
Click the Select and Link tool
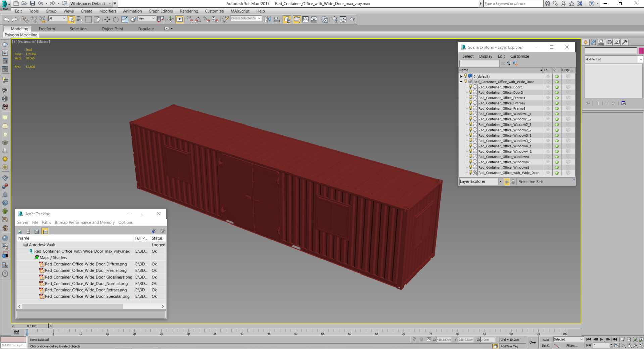click(25, 19)
